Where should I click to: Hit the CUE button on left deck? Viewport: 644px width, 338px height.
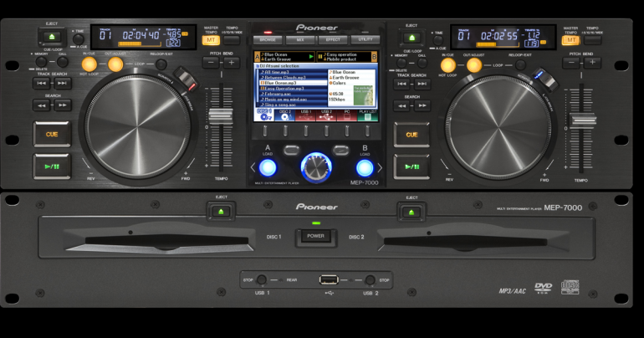click(52, 135)
